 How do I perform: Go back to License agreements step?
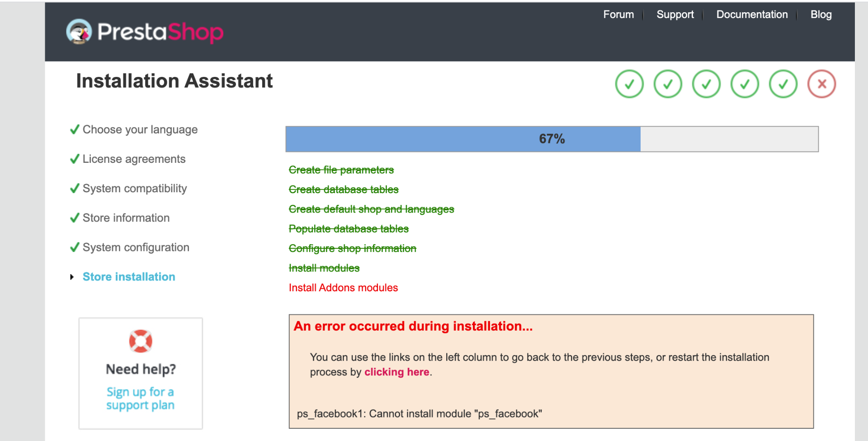(134, 159)
